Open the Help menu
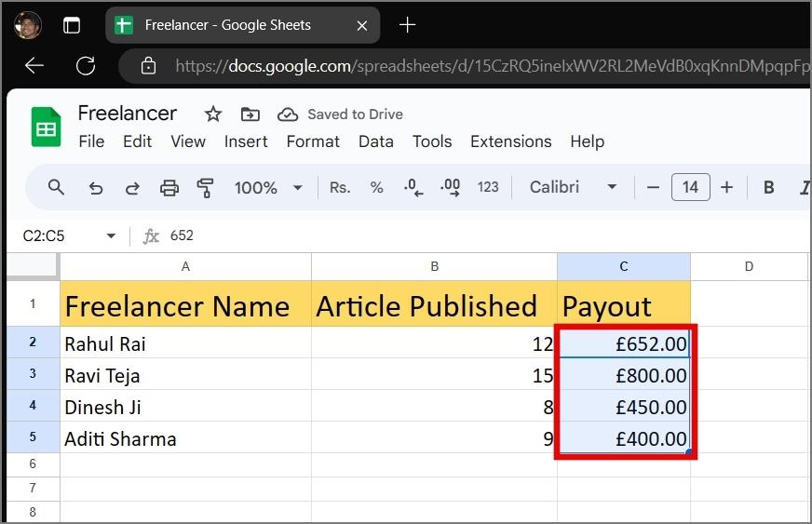812x524 pixels. pos(588,141)
